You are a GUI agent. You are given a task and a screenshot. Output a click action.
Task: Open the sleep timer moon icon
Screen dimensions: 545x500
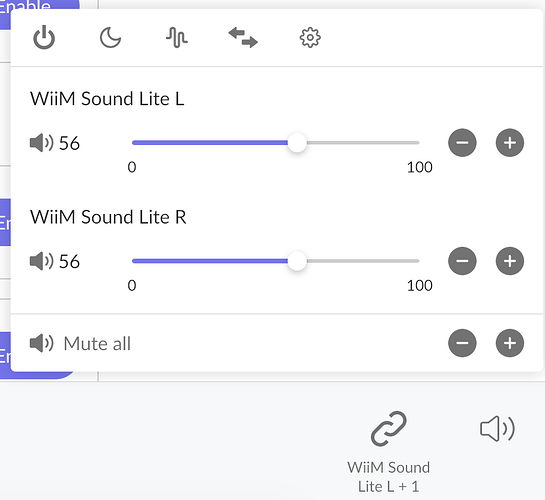pyautogui.click(x=110, y=38)
